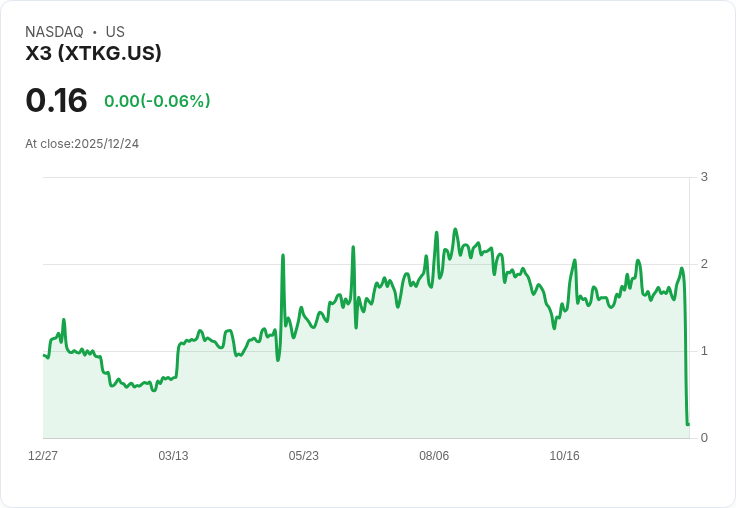Click the 3 value on the y-axis

705,177
